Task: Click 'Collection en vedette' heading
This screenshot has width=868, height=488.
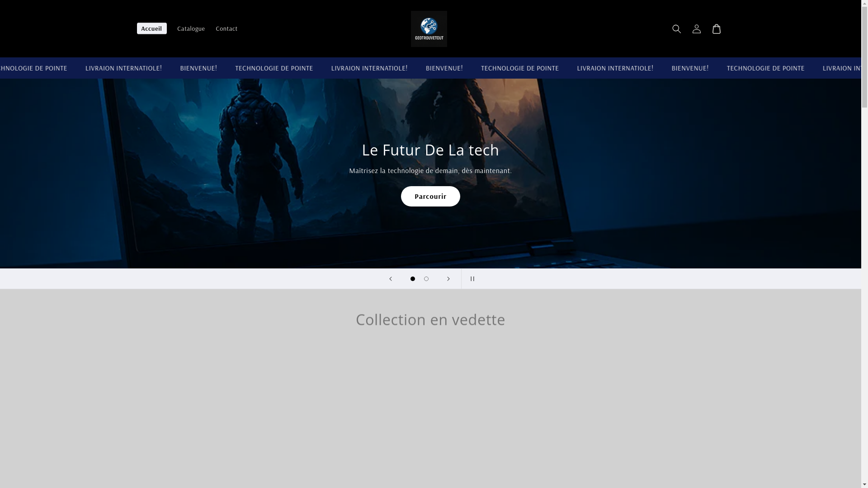Action: (430, 319)
